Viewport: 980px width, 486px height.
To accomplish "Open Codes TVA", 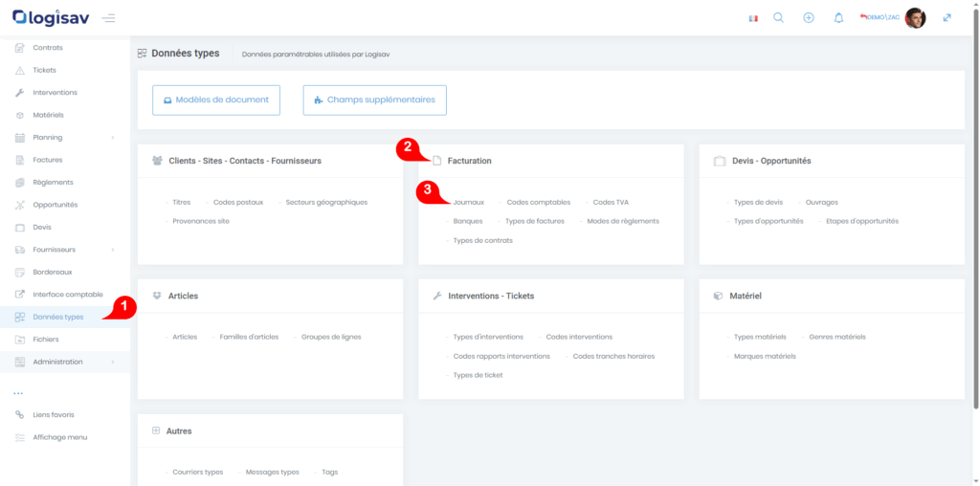I will pyautogui.click(x=611, y=203).
